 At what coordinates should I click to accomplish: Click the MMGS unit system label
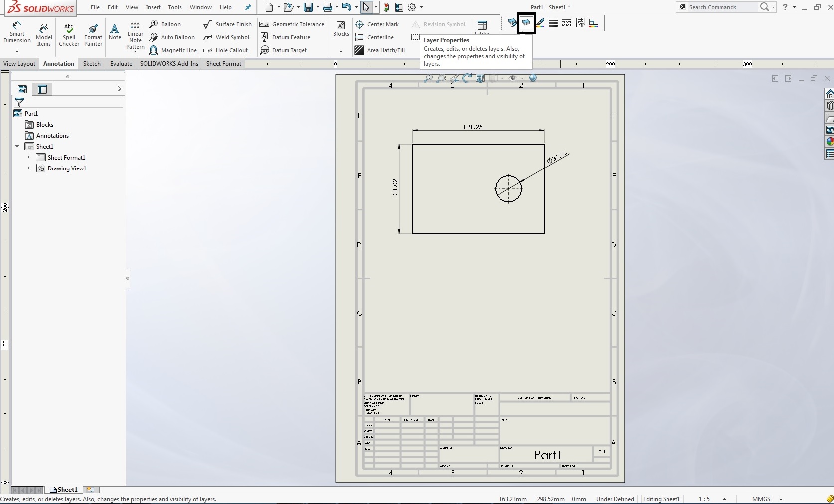coord(761,499)
